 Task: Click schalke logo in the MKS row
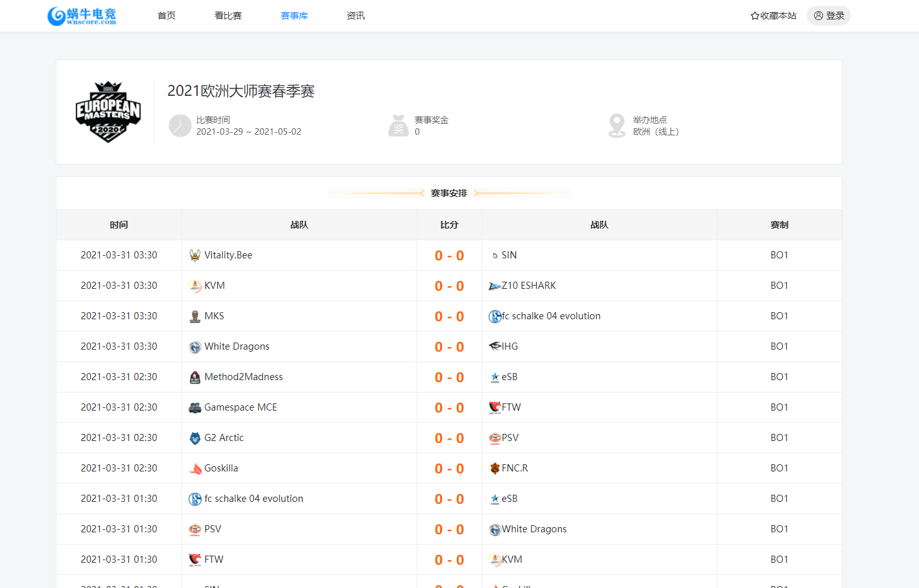495,316
